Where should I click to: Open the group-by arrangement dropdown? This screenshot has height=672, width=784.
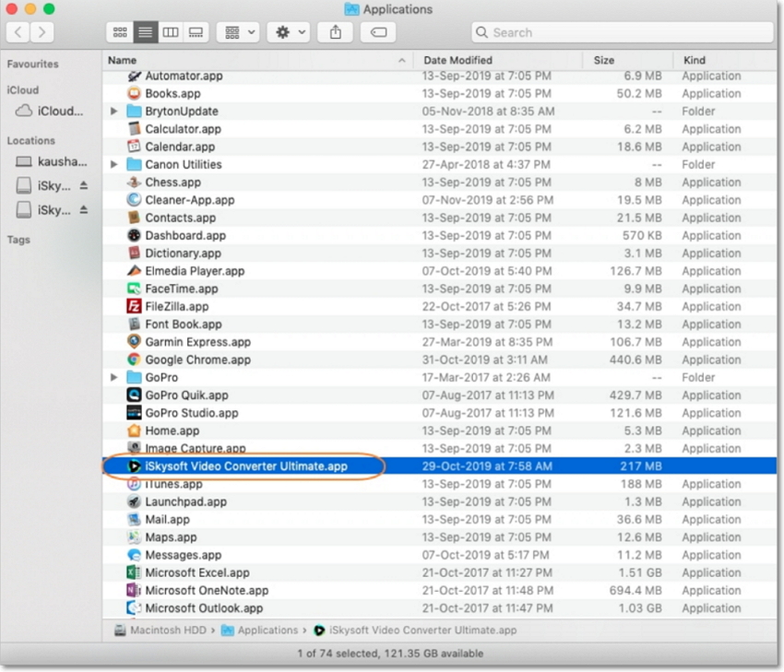(x=237, y=32)
